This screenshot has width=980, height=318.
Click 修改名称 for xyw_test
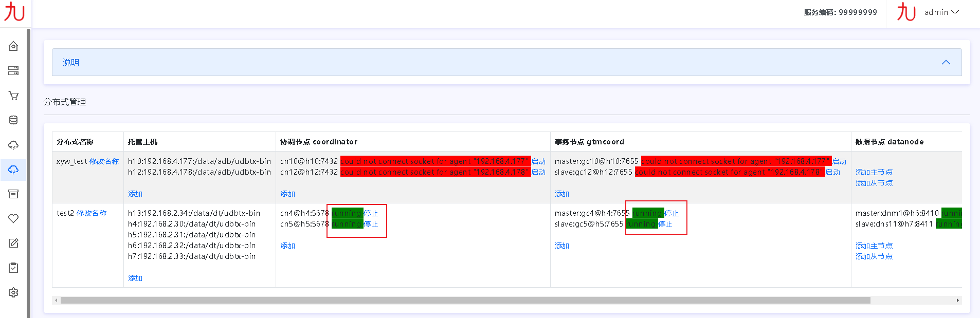pyautogui.click(x=104, y=161)
